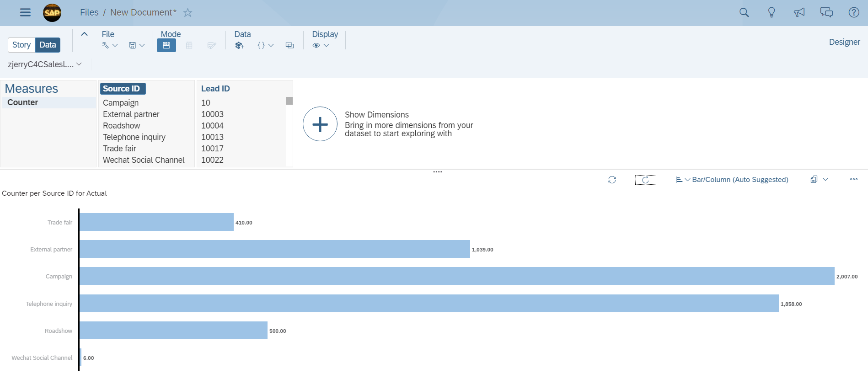Switch to Story view
868x374 pixels.
coord(21,45)
